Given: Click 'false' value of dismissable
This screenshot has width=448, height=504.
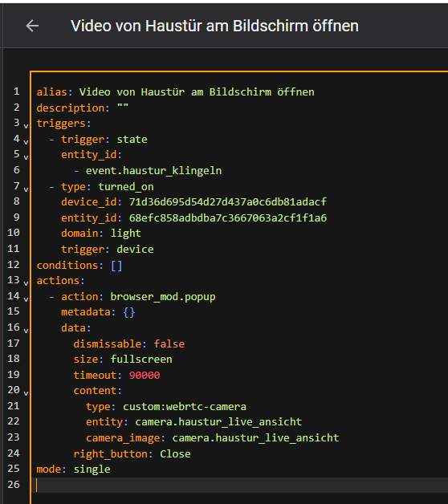Looking at the screenshot, I should pyautogui.click(x=169, y=344).
